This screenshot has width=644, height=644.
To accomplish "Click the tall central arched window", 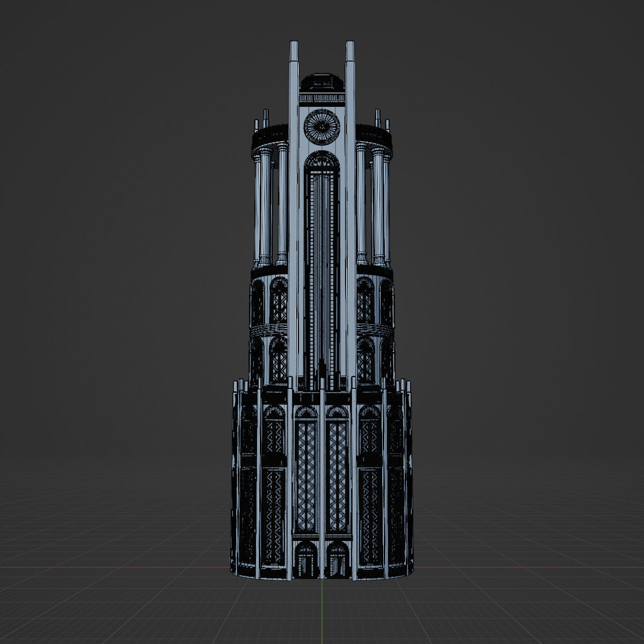I will click(322, 271).
